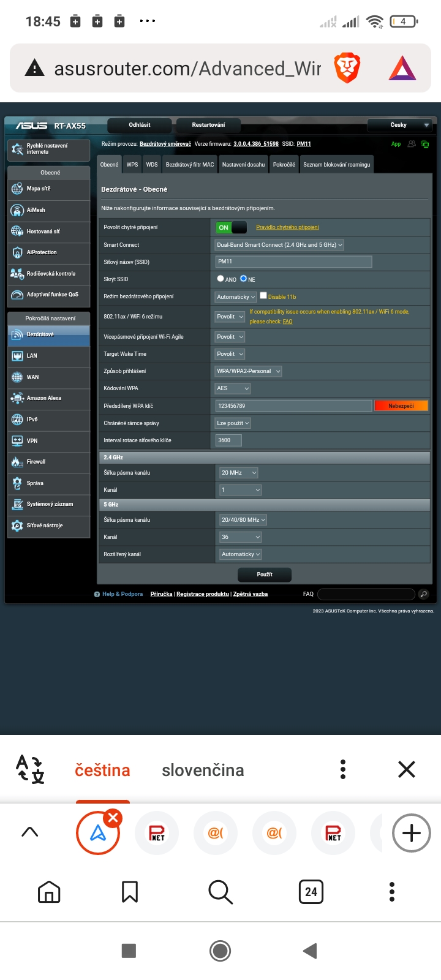Open AiMesh in the sidebar

[x=49, y=210]
